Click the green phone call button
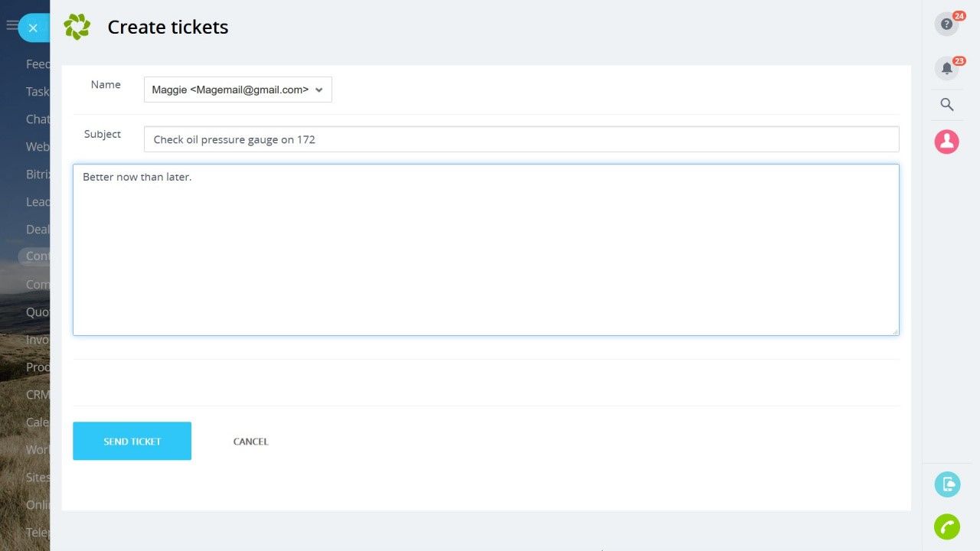 pos(947,527)
